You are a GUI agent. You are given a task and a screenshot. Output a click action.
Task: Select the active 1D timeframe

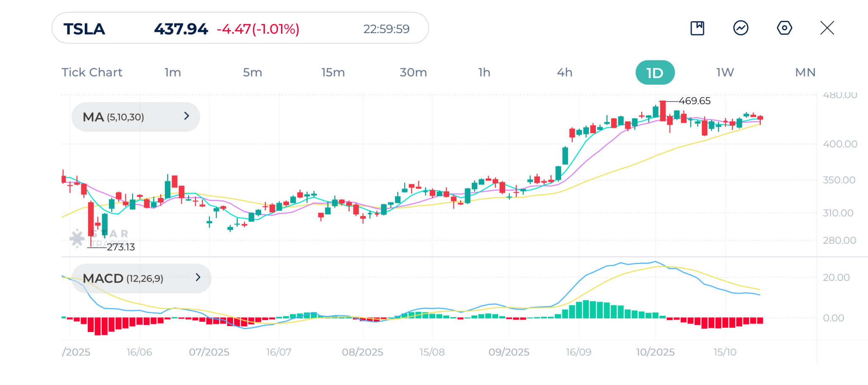pos(655,73)
